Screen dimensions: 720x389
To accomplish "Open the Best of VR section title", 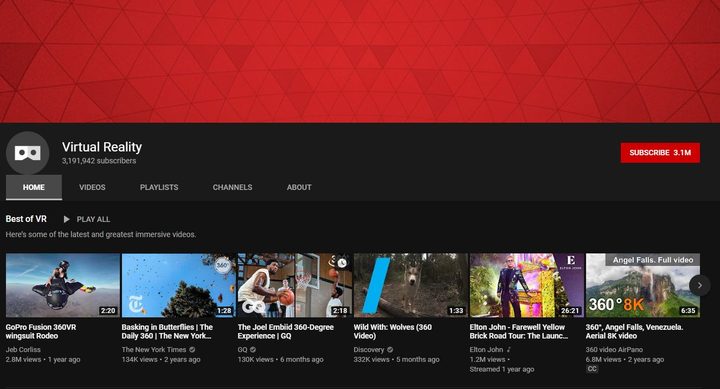I will pos(26,219).
